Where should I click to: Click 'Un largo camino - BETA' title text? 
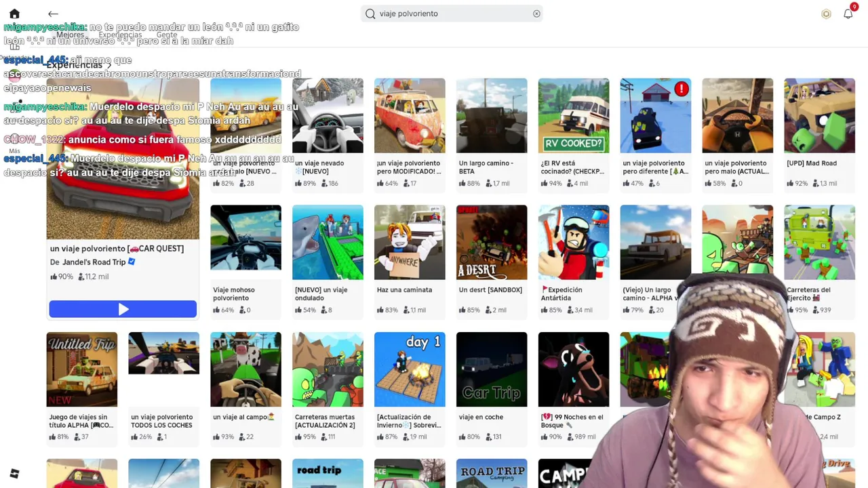(486, 167)
